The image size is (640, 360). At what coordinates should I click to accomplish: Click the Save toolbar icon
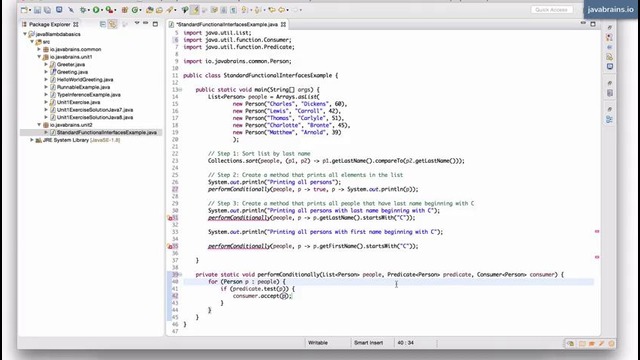tap(37, 10)
